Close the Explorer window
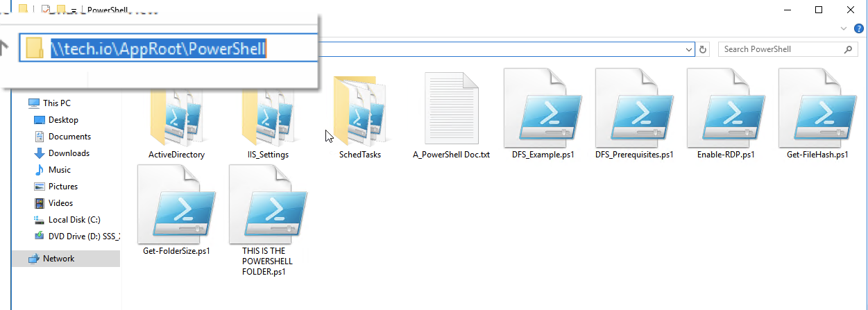The height and width of the screenshot is (310, 868). (851, 10)
